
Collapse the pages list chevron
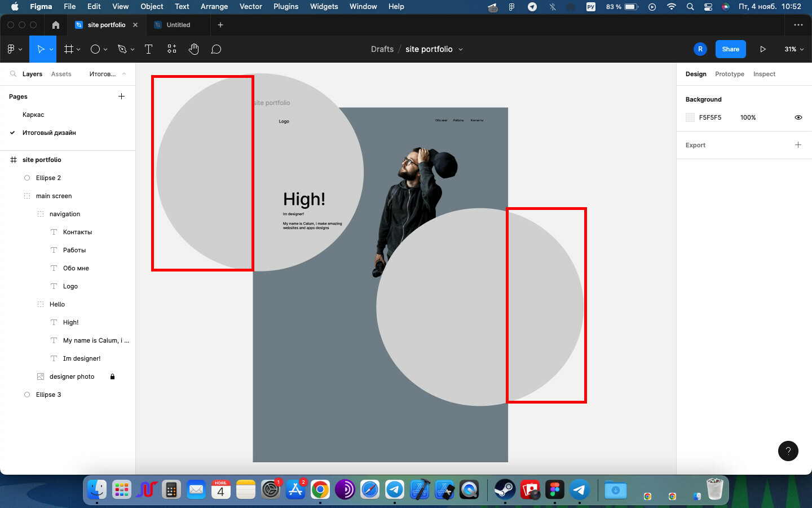click(124, 74)
